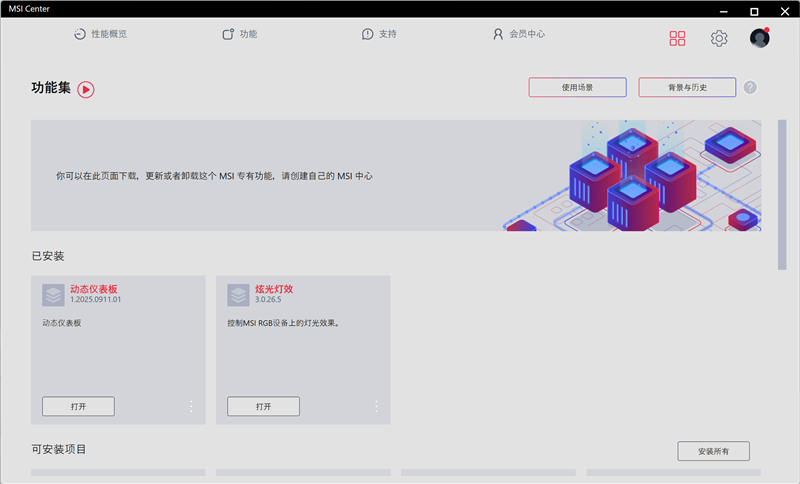
Task: Click the 背景与历史 button
Action: [687, 88]
